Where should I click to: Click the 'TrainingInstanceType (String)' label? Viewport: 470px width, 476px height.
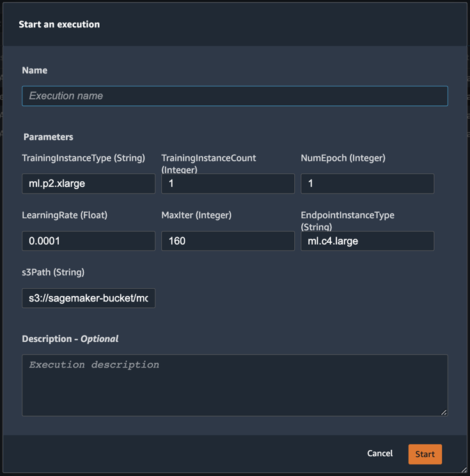[x=84, y=158]
